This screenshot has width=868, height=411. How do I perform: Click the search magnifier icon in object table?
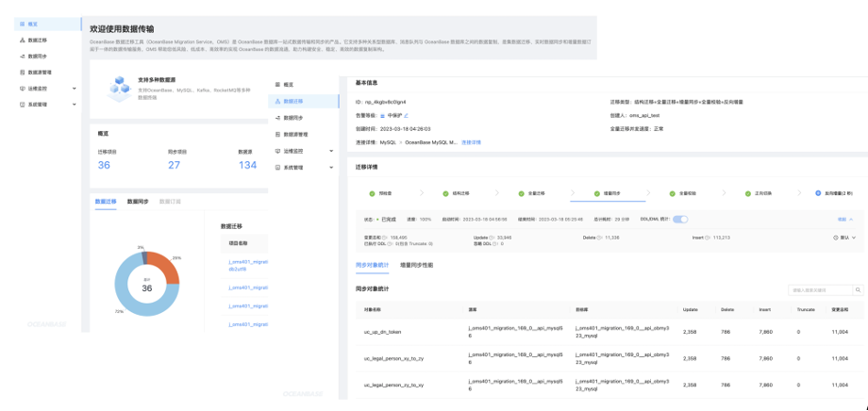[x=858, y=289]
